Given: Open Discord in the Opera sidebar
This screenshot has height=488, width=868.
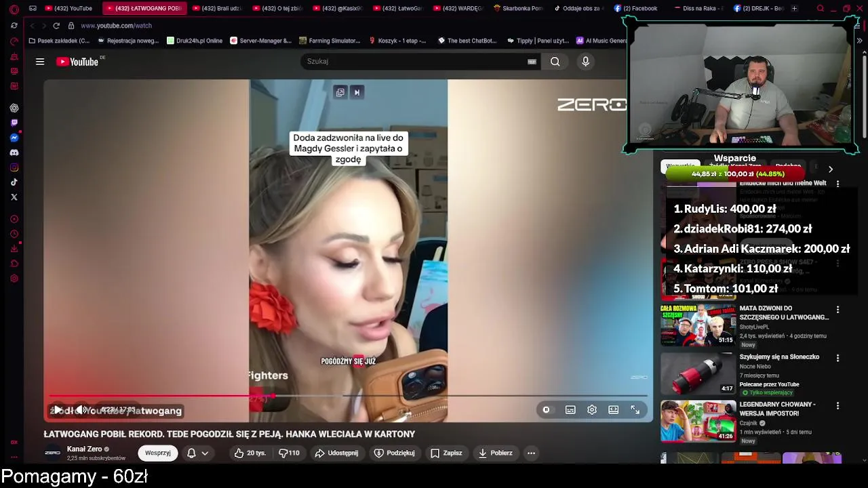Looking at the screenshot, I should [x=14, y=152].
